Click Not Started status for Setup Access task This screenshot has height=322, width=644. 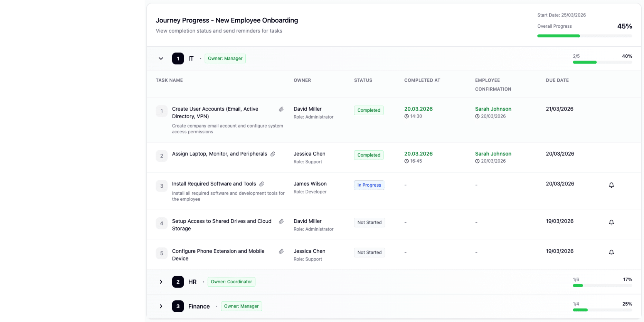click(x=369, y=223)
